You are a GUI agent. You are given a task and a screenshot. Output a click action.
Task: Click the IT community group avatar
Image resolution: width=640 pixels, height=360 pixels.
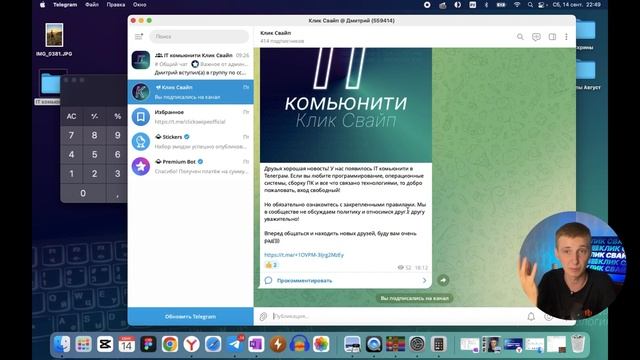[x=141, y=60]
